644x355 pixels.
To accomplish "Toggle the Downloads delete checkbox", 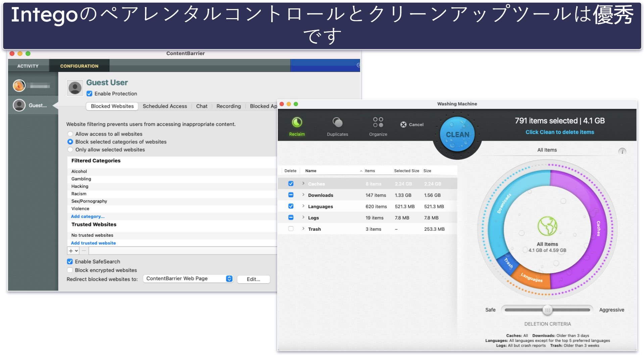I will [x=291, y=195].
